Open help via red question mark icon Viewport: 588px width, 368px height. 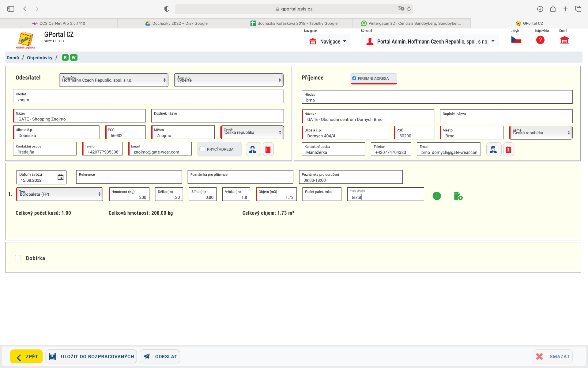tap(540, 40)
